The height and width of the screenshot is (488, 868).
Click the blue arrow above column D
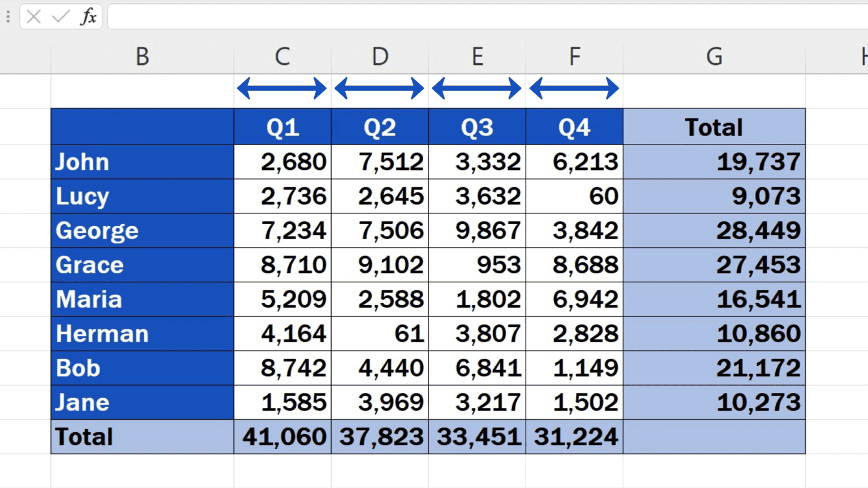click(380, 88)
